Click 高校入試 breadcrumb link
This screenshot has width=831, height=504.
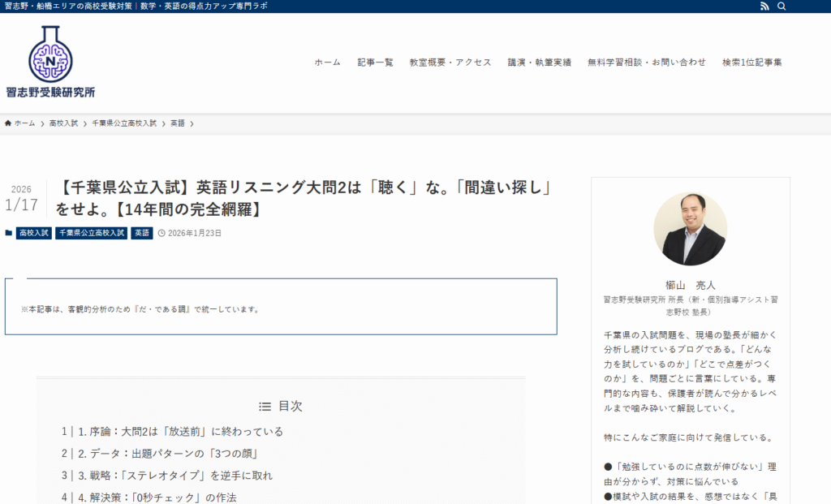[63, 123]
